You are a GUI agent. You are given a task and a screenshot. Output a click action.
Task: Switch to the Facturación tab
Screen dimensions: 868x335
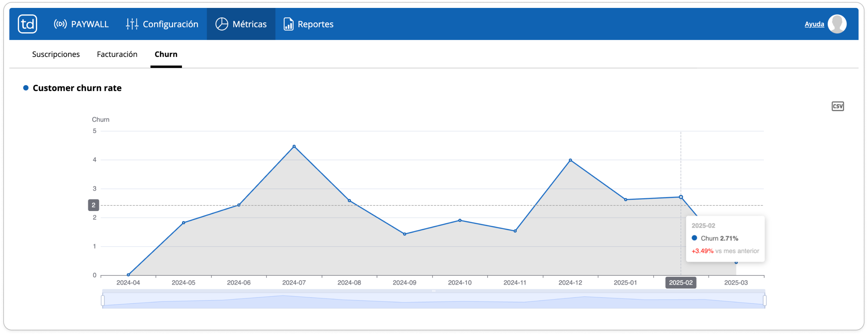click(117, 54)
